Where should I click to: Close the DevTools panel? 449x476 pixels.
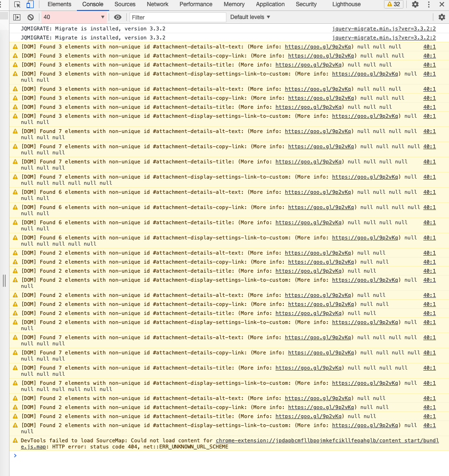click(442, 4)
